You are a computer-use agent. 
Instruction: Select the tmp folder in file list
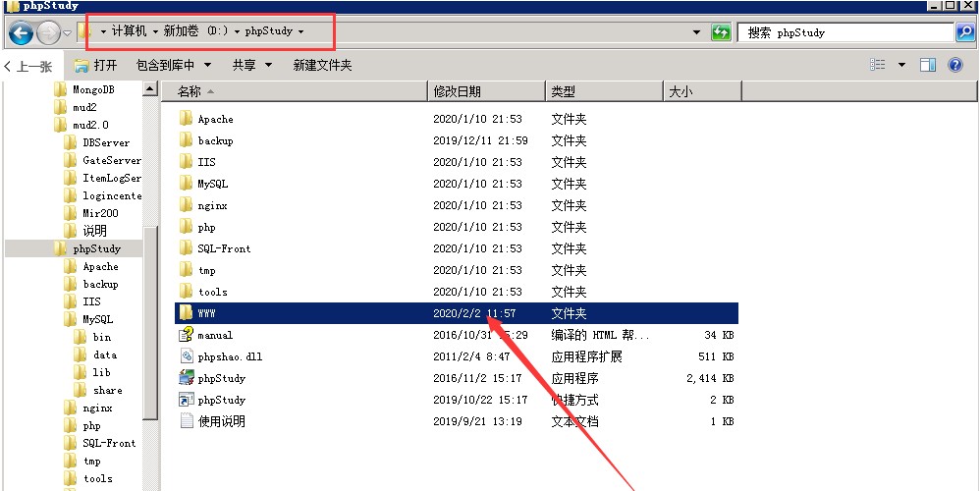coord(206,270)
